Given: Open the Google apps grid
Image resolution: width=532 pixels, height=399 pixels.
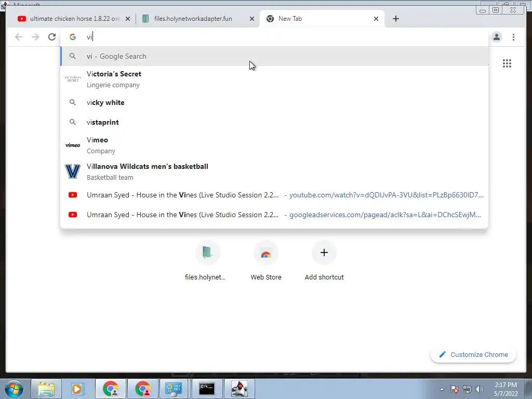Looking at the screenshot, I should coord(507,63).
